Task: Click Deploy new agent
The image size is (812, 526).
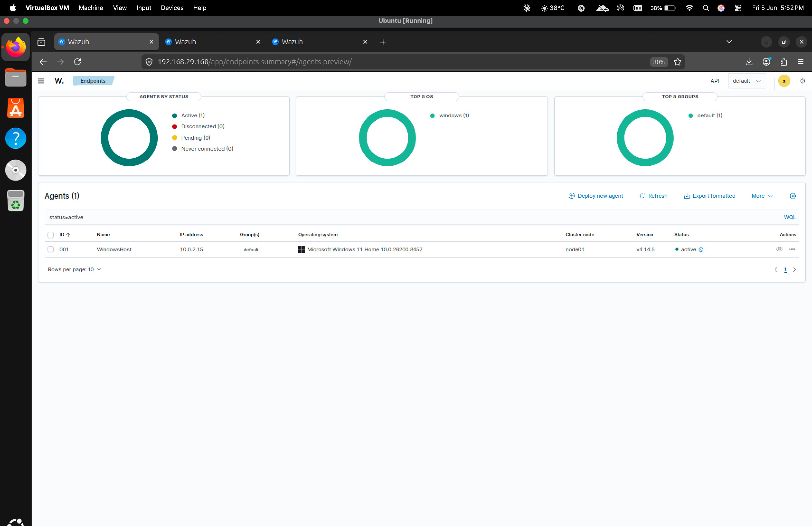Action: pyautogui.click(x=596, y=196)
